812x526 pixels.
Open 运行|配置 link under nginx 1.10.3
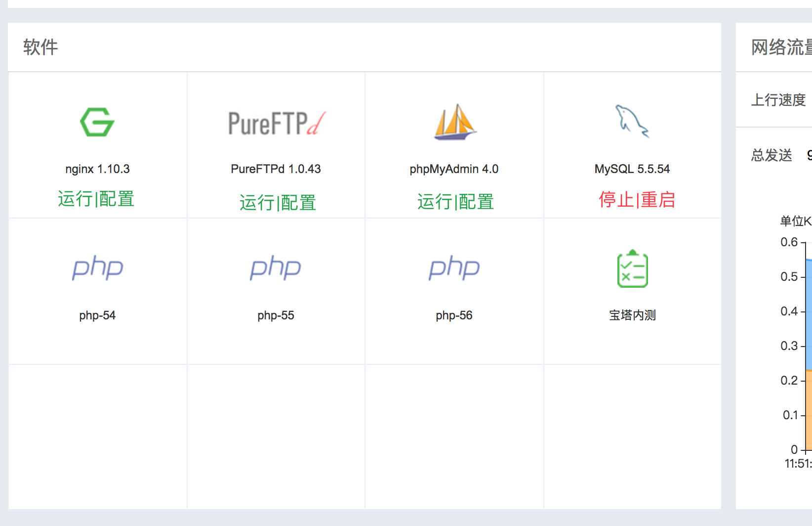pyautogui.click(x=96, y=199)
